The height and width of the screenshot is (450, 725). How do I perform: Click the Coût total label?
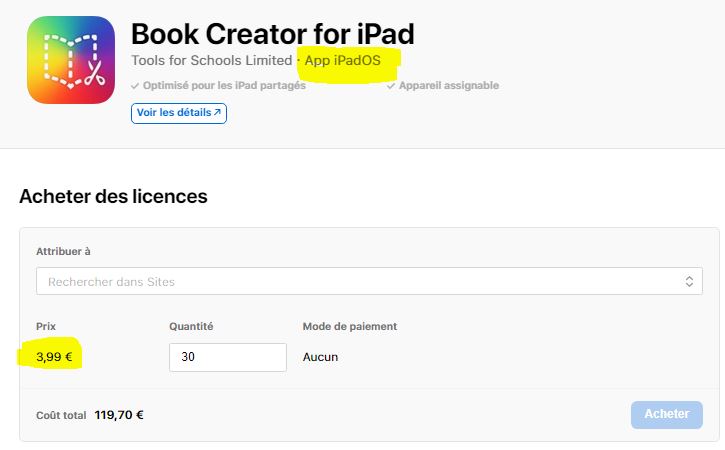(x=60, y=415)
